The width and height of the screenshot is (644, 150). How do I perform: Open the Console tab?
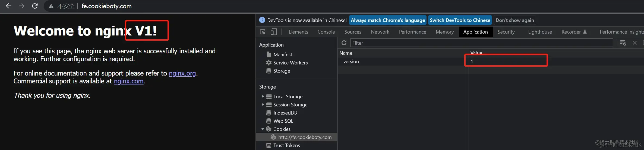click(x=326, y=32)
